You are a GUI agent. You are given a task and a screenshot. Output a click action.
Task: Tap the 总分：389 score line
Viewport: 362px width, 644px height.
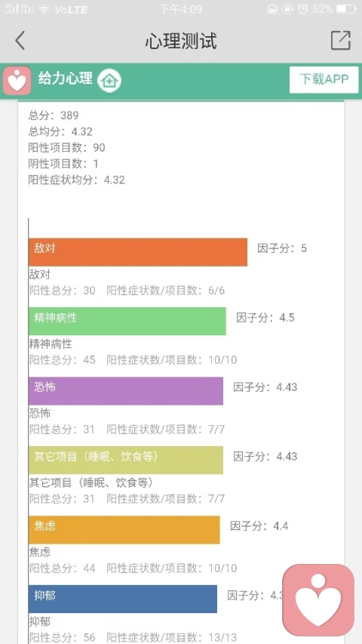pos(54,116)
